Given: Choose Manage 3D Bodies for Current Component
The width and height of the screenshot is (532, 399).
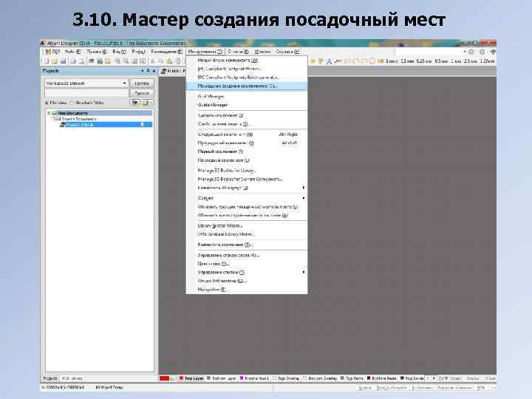Looking at the screenshot, I should point(247,179).
